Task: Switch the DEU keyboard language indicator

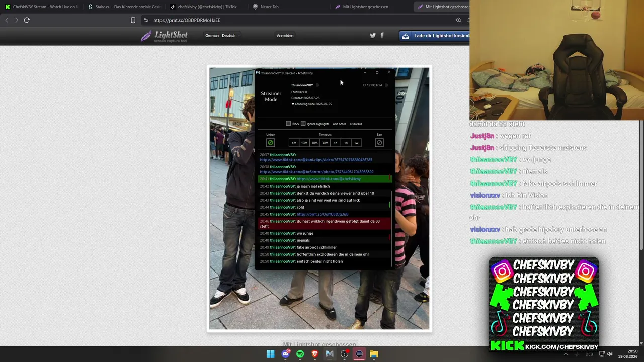Action: (589, 354)
